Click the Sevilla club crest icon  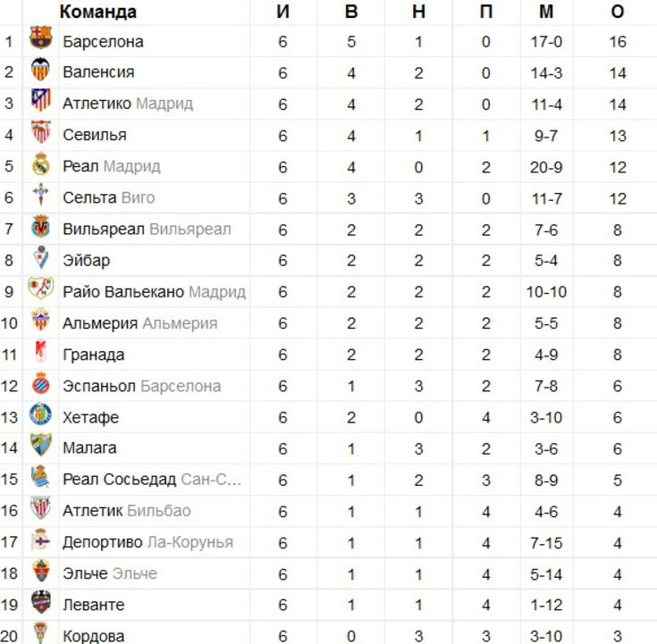(x=41, y=131)
